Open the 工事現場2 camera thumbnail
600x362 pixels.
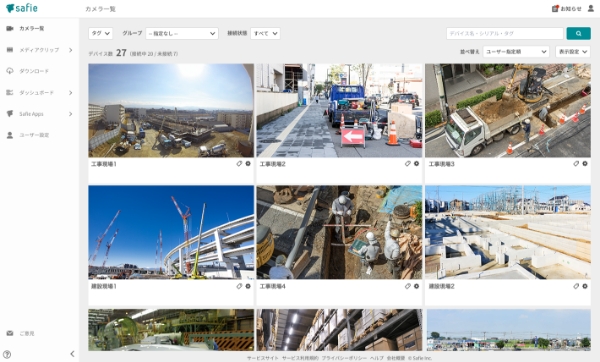pyautogui.click(x=339, y=111)
